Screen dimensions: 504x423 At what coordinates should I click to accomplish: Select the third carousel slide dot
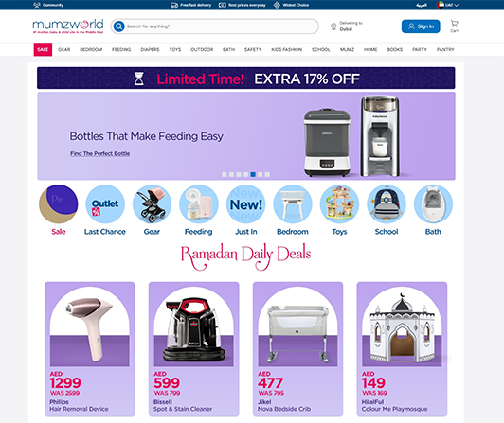[239, 174]
